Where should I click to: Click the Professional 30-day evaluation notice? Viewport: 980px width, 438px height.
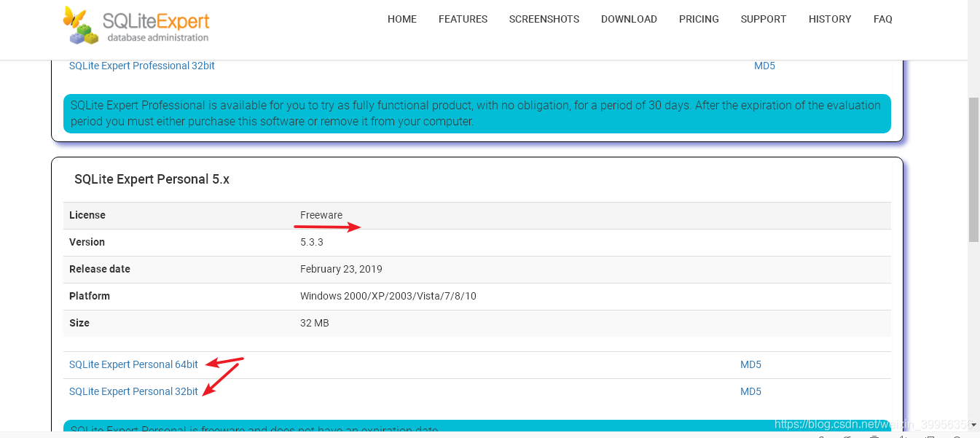(477, 114)
